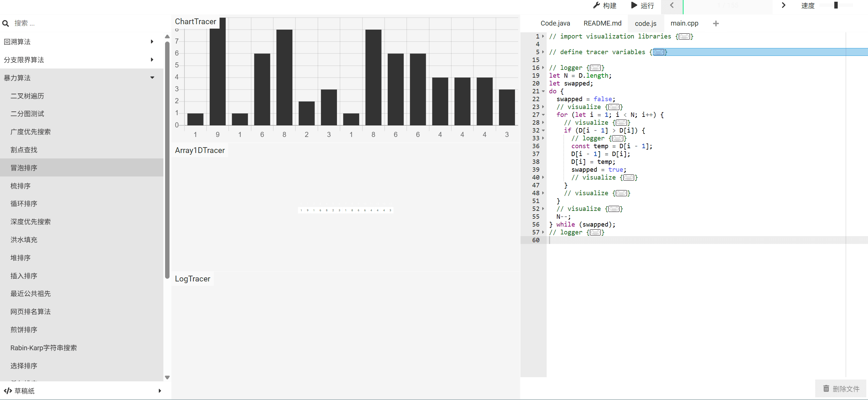Open the Scratch Paper code icon

8,391
